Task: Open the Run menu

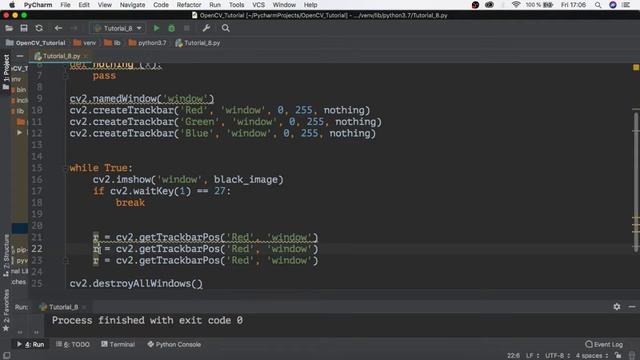Action: coord(215,5)
